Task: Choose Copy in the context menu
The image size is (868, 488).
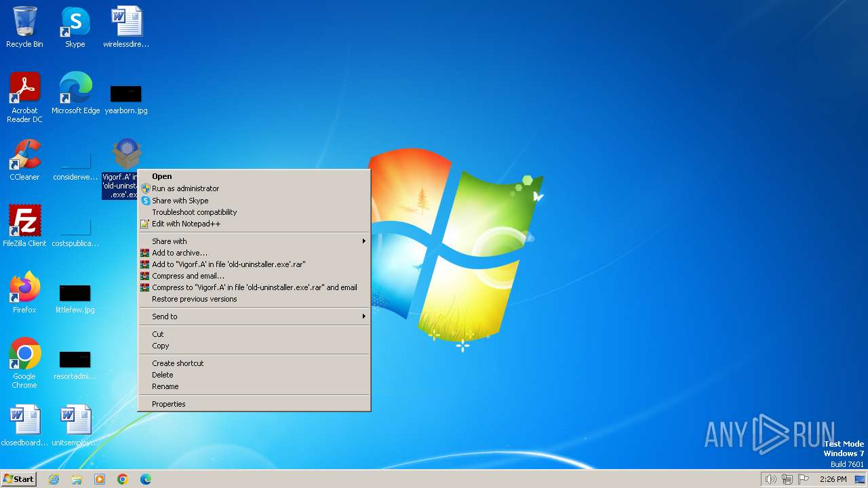Action: [254, 346]
